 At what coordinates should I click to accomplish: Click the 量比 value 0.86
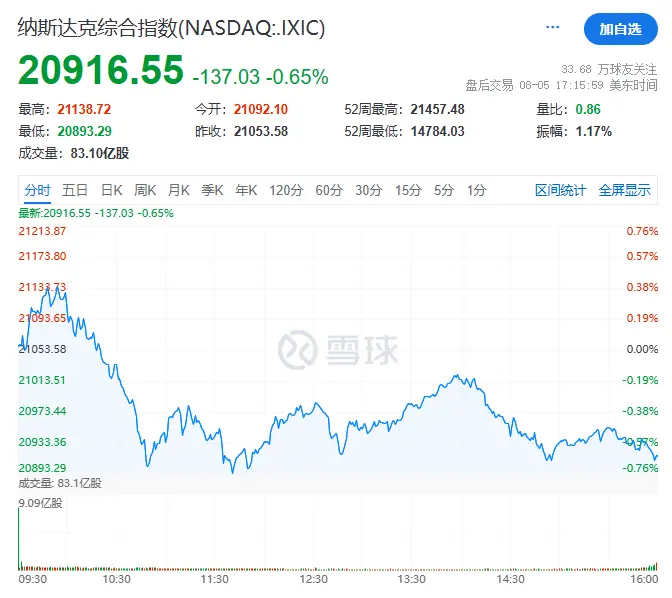588,109
